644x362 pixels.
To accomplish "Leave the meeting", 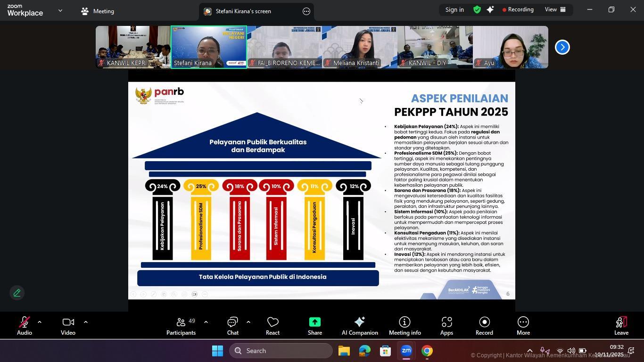I will pos(621,326).
